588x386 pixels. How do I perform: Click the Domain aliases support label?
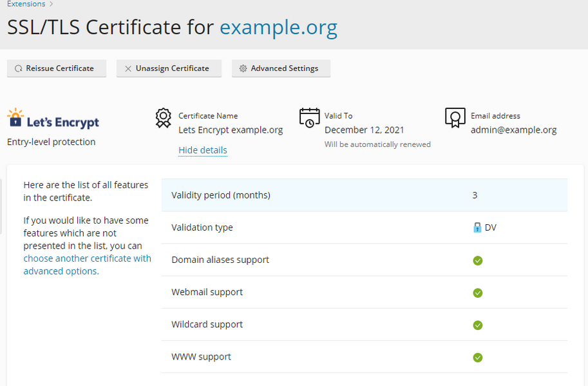(x=220, y=260)
